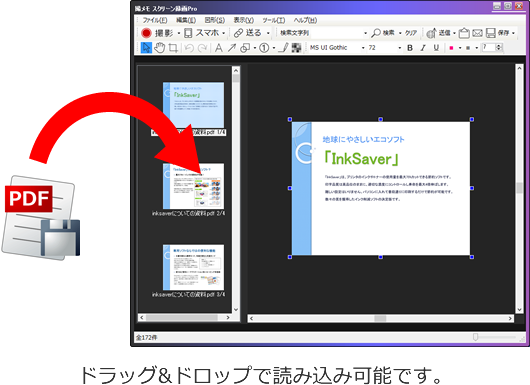Click the 検索 search button

(x=383, y=33)
